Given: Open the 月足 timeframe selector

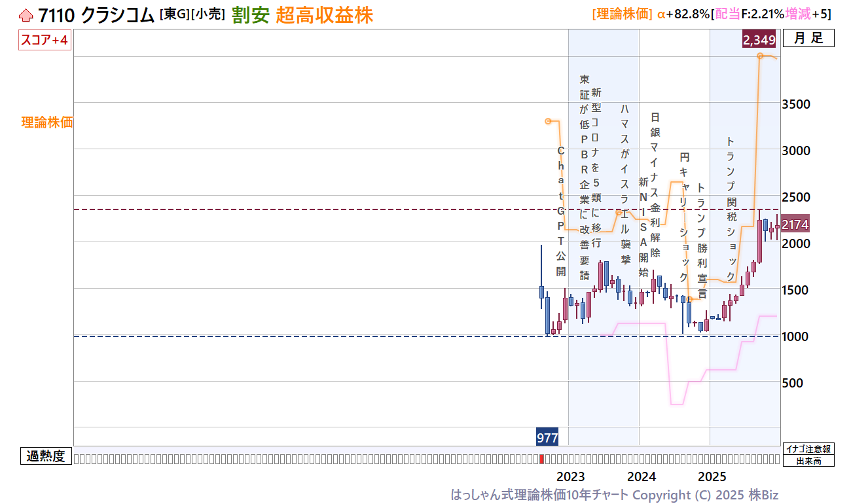Looking at the screenshot, I should point(808,39).
